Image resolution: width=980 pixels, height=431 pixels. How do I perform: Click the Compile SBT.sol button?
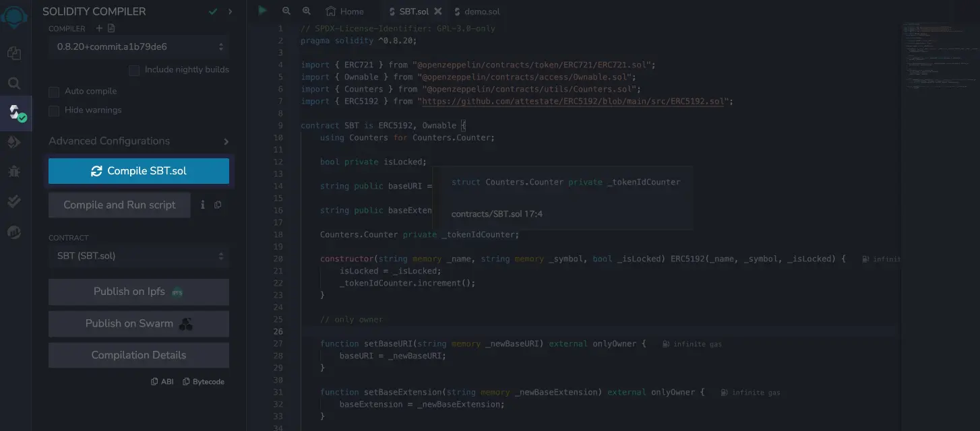(x=139, y=171)
